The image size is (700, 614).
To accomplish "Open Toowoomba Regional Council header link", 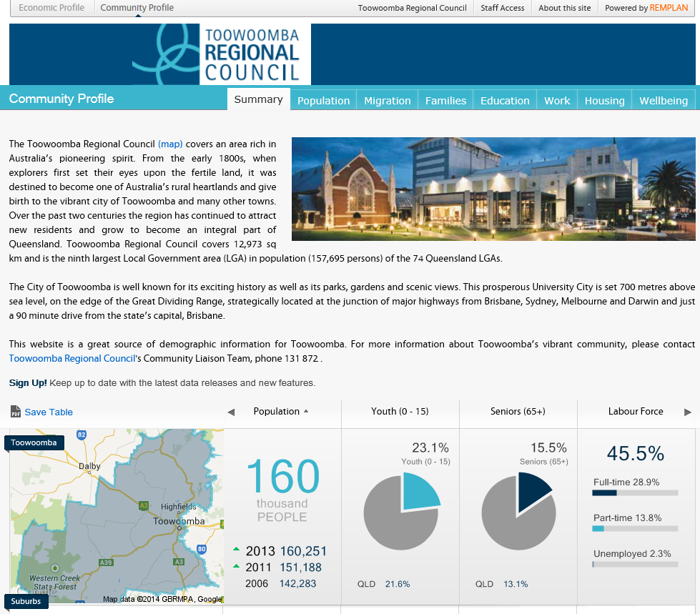I will [x=412, y=8].
